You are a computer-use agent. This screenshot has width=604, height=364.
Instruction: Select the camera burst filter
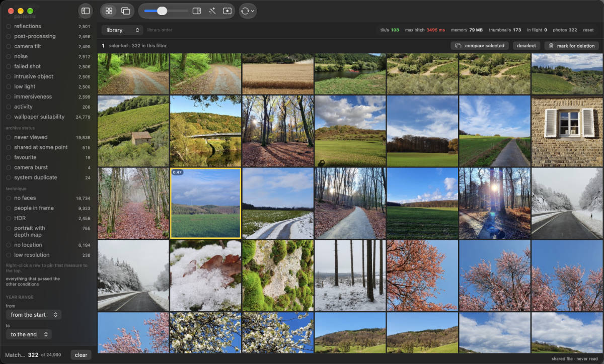48,167
